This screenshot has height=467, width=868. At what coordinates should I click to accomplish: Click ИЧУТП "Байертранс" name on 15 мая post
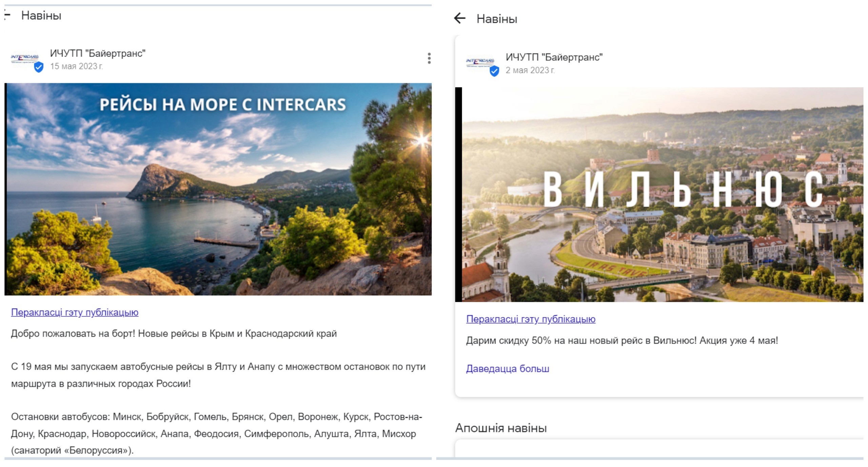(98, 53)
